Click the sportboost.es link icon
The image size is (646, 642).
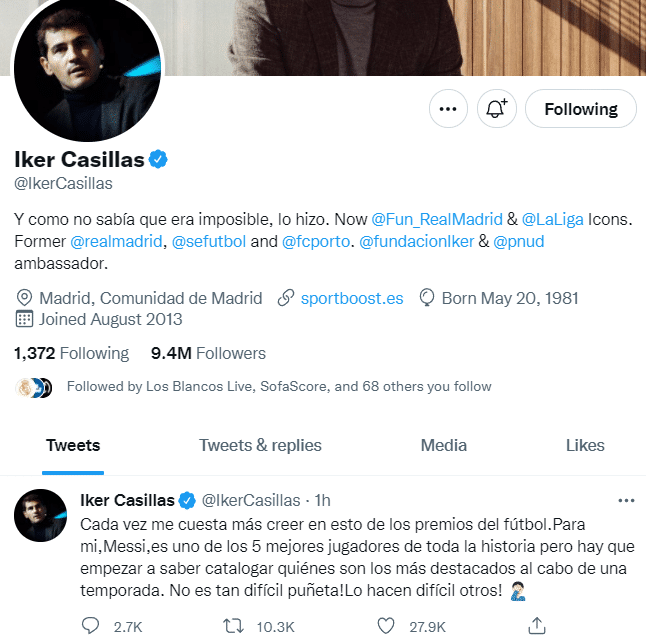(x=285, y=298)
